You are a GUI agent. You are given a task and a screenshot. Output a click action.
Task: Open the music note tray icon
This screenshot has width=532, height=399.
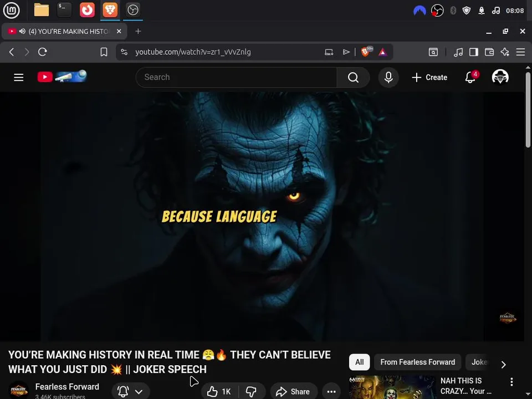point(495,11)
